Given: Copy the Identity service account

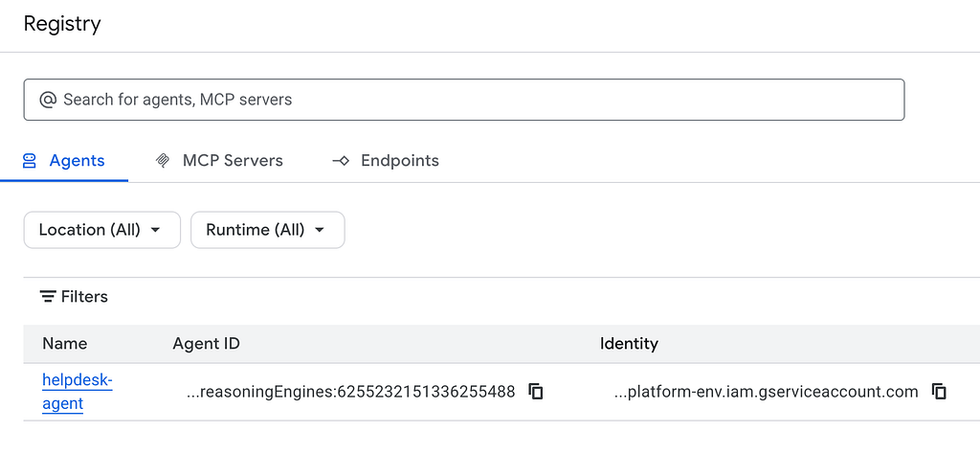Looking at the screenshot, I should (939, 392).
